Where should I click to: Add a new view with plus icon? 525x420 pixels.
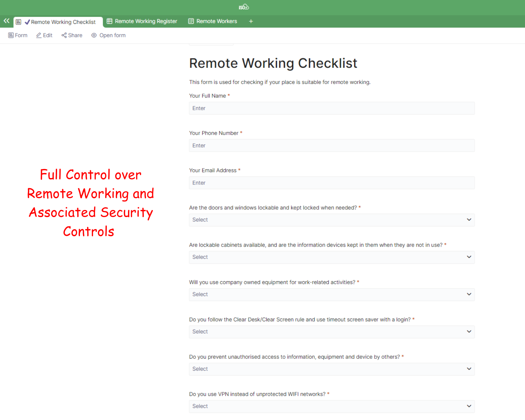click(251, 21)
